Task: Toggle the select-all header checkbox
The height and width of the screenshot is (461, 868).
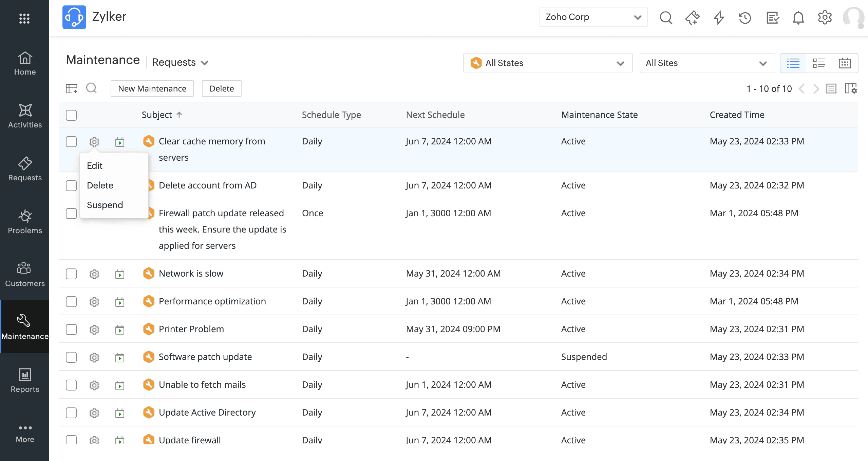Action: coord(71,115)
